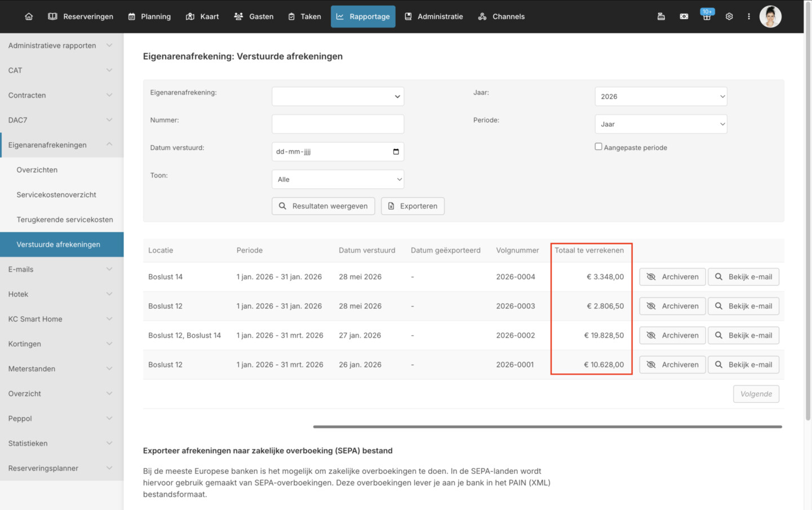This screenshot has width=812, height=510.
Task: Open the Toon dropdown set to Alle
Action: click(x=338, y=179)
